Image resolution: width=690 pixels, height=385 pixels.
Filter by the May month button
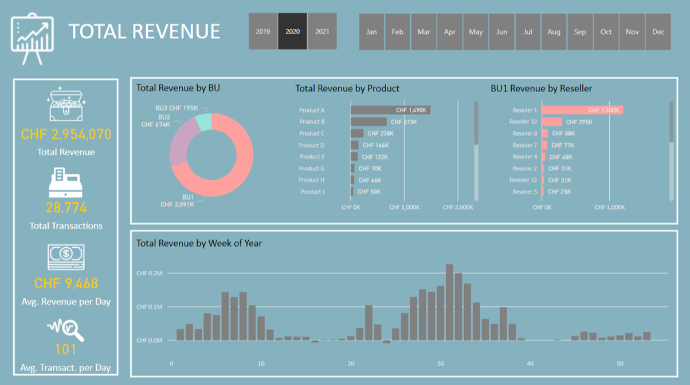(476, 32)
